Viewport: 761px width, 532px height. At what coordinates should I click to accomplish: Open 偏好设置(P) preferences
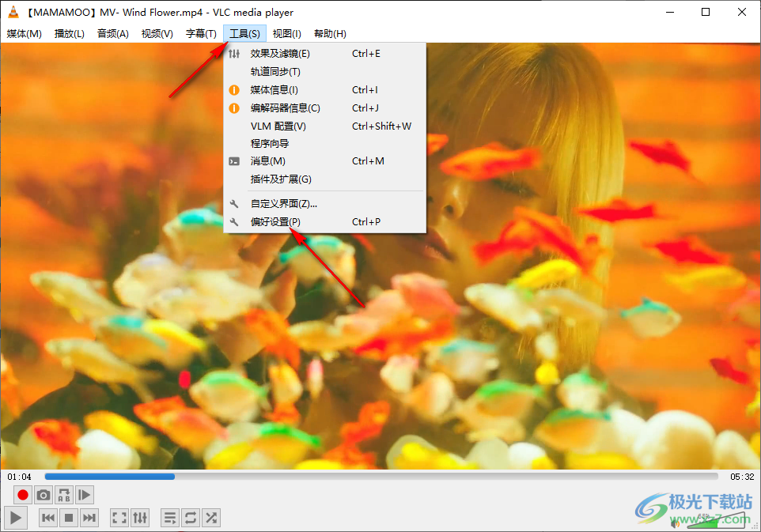[x=324, y=221]
